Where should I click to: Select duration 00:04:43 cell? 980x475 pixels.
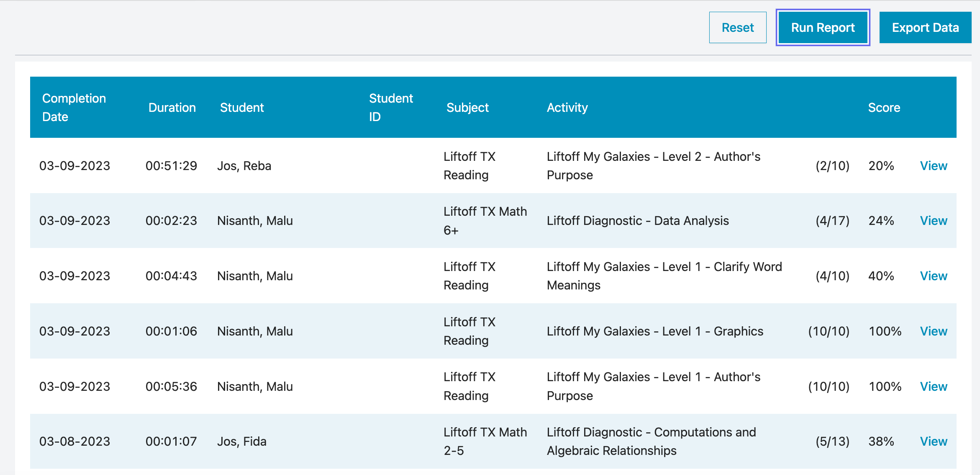171,276
